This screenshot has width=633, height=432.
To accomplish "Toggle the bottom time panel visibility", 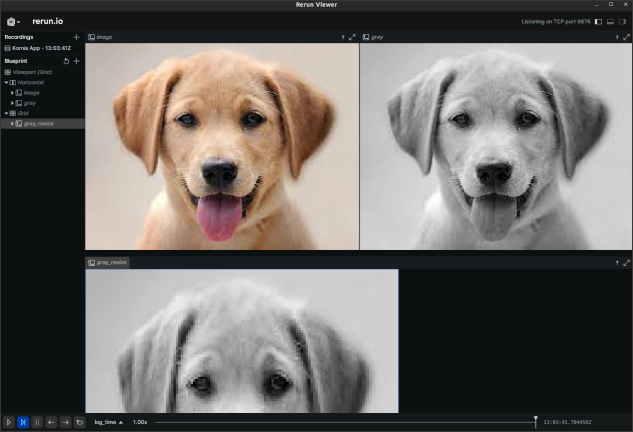I will (x=610, y=21).
